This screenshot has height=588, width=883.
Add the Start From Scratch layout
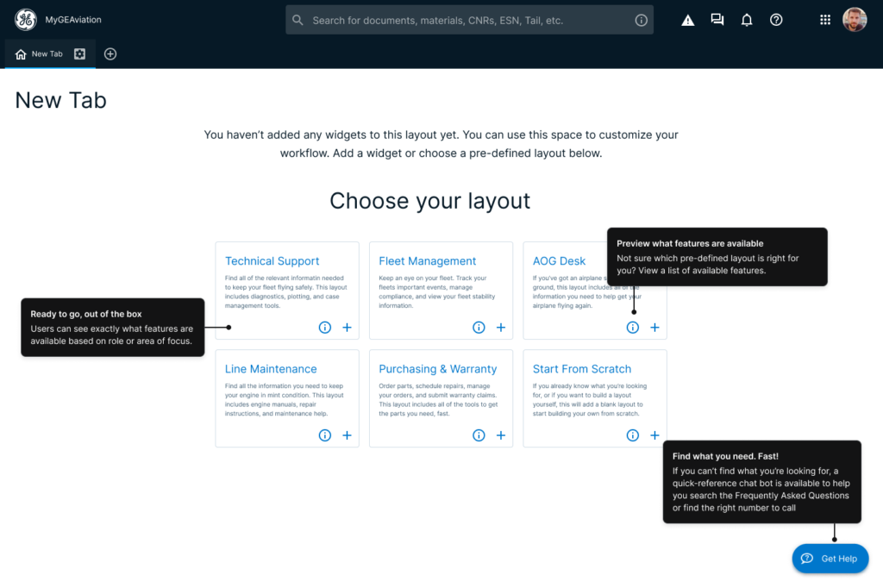[654, 435]
